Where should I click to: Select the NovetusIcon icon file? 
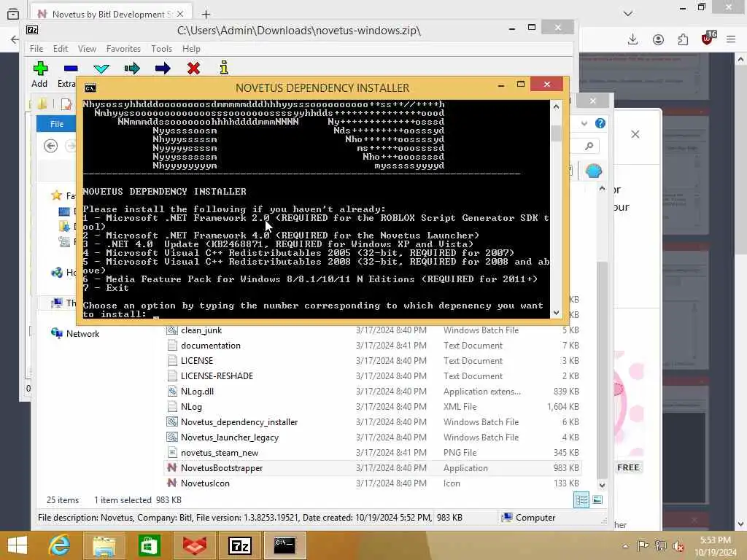click(x=373, y=483)
